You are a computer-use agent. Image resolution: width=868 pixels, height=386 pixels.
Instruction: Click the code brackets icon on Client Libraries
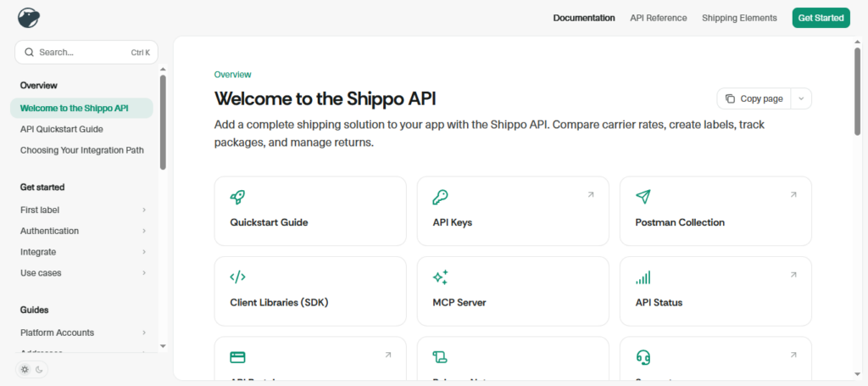click(237, 277)
